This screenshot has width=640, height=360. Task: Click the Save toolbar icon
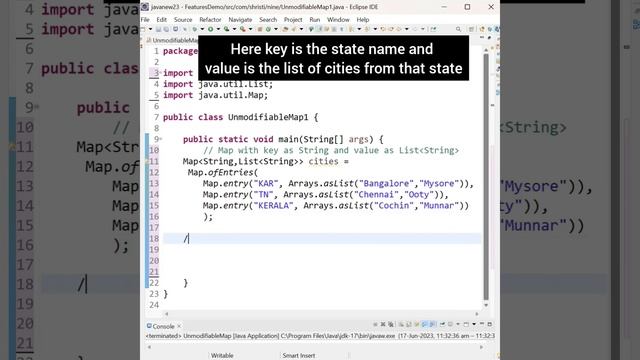tap(158, 29)
